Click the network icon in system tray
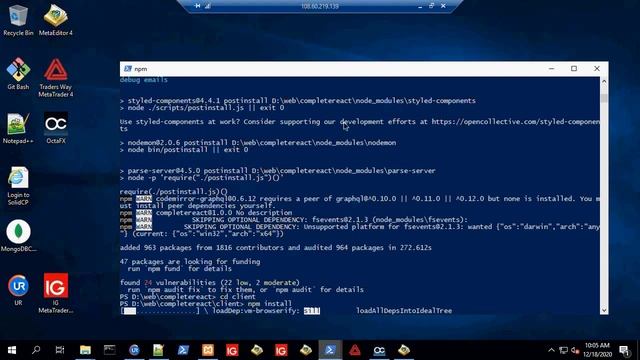This screenshot has width=640, height=360. coord(564,350)
